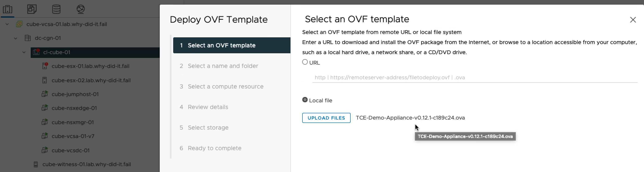Collapse the dc-cgn-01 datacenter node

click(16, 38)
